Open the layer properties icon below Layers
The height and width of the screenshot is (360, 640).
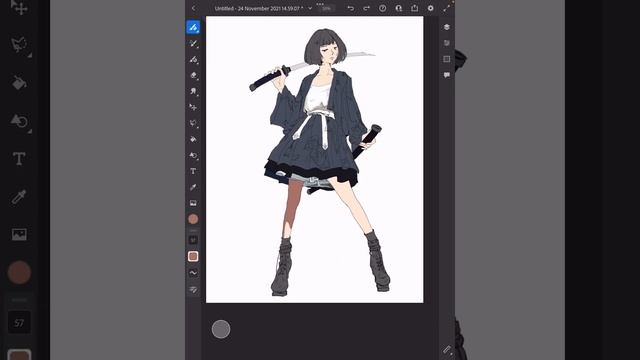[447, 43]
